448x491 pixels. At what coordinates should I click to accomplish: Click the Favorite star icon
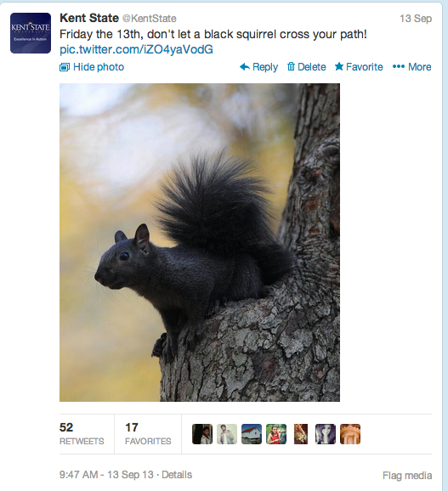pos(339,66)
